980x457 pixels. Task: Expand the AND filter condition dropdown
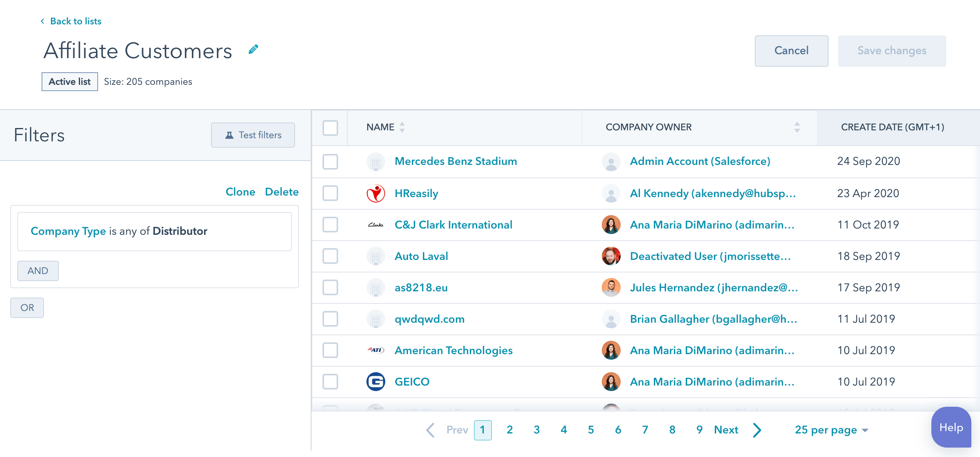(x=38, y=271)
